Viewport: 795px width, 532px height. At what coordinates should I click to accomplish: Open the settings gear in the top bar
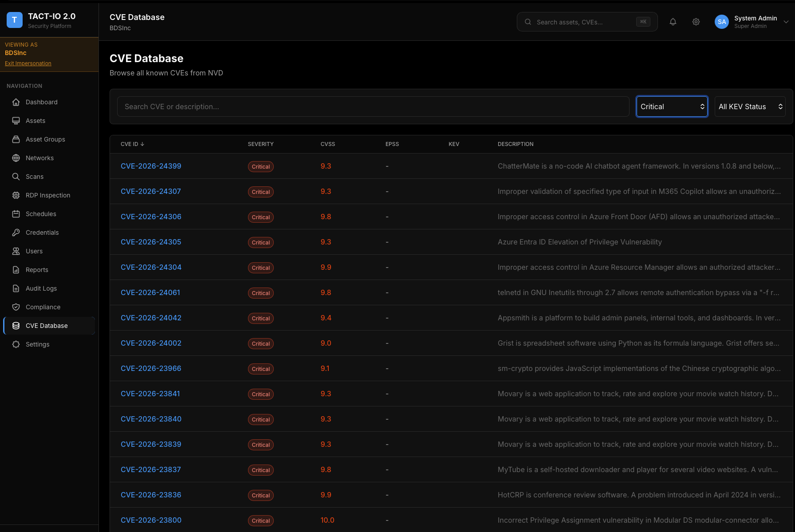[x=696, y=22]
